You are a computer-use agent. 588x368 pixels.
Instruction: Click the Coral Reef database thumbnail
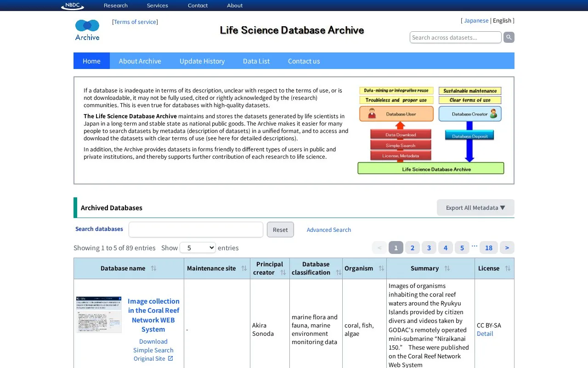click(99, 315)
